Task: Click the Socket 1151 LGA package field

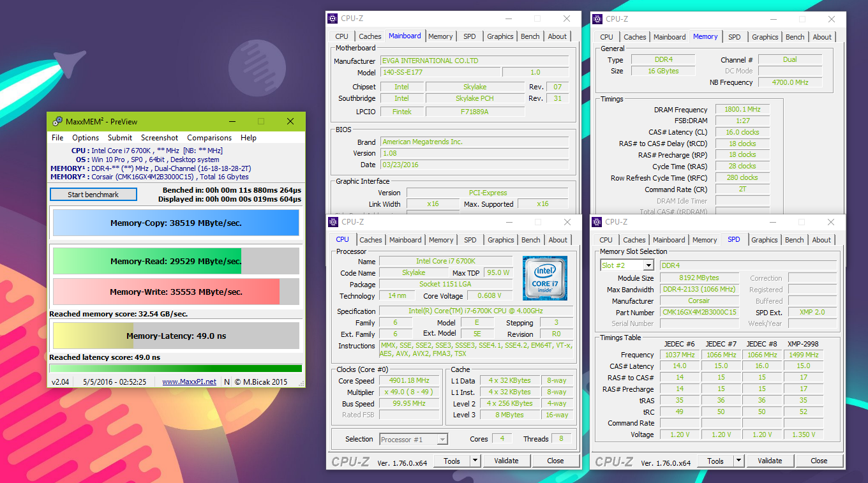Action: (445, 284)
